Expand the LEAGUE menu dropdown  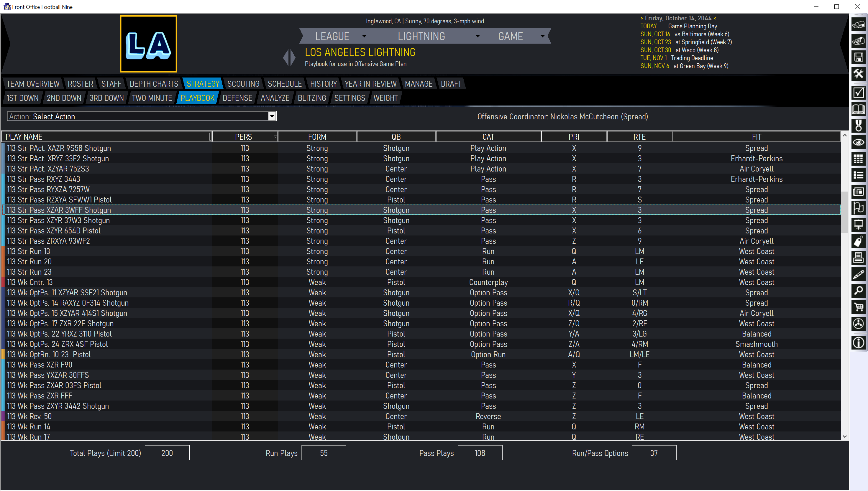364,36
